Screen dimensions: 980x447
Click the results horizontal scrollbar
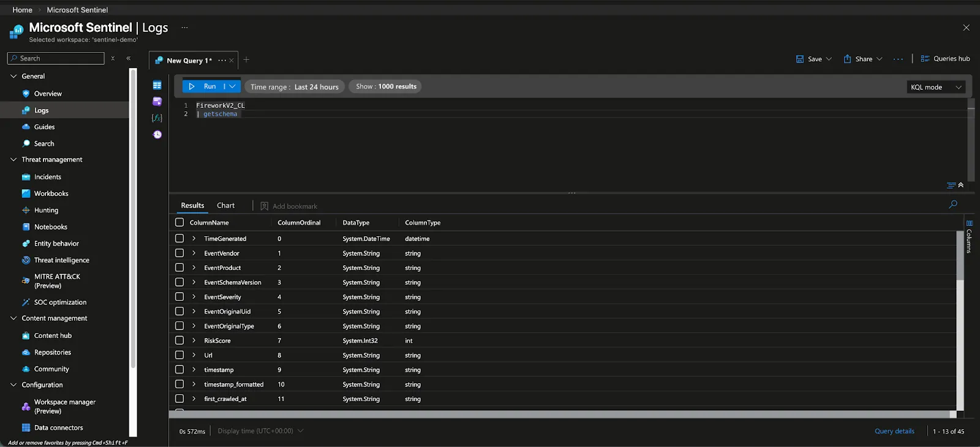(x=559, y=415)
